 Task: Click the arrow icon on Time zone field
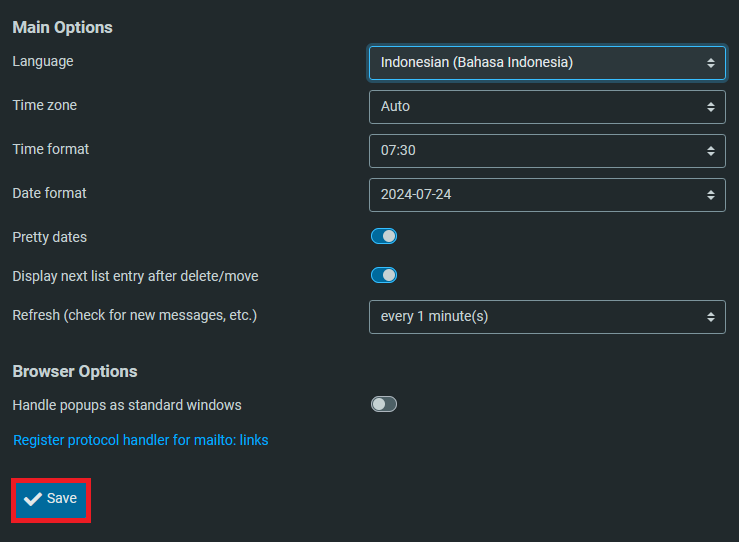click(710, 106)
